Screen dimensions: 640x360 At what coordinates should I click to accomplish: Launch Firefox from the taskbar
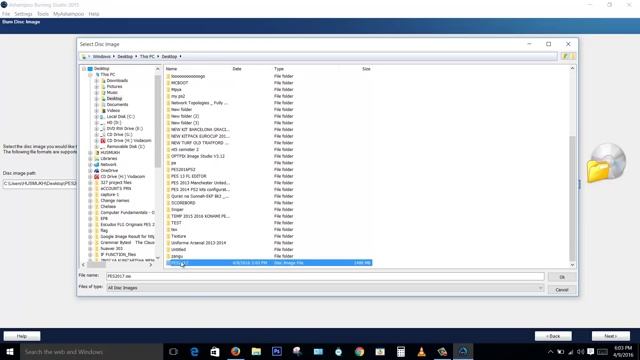[x=236, y=351]
